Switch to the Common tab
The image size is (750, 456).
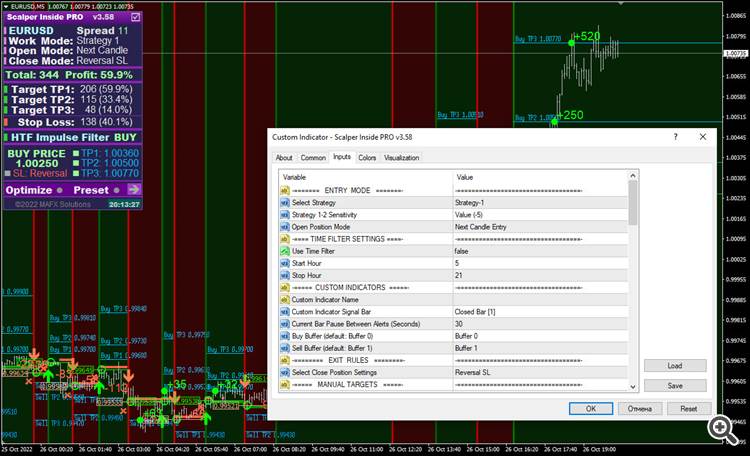tap(313, 157)
